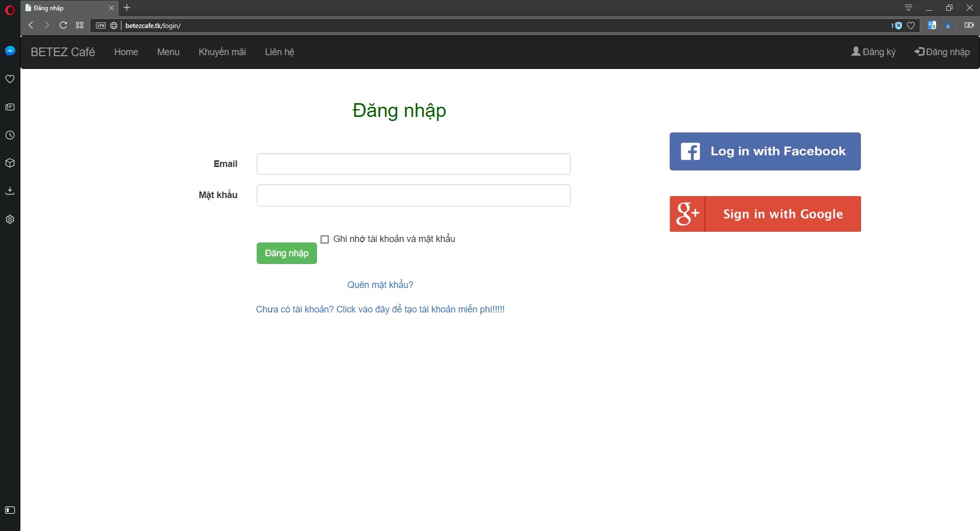The width and height of the screenshot is (980, 531).
Task: Click Log in with Facebook button
Action: coord(765,152)
